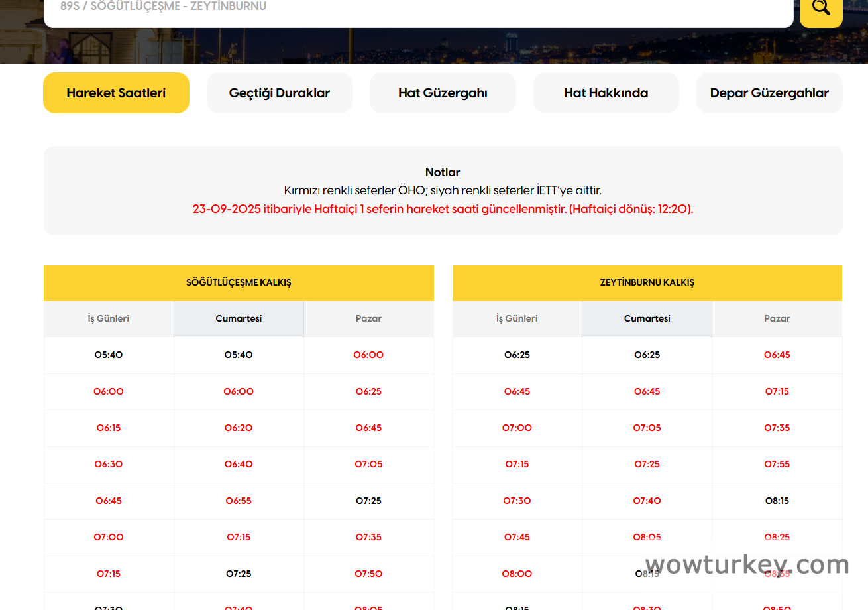Show the Hat Hakkında tab
The image size is (868, 610).
pos(606,93)
